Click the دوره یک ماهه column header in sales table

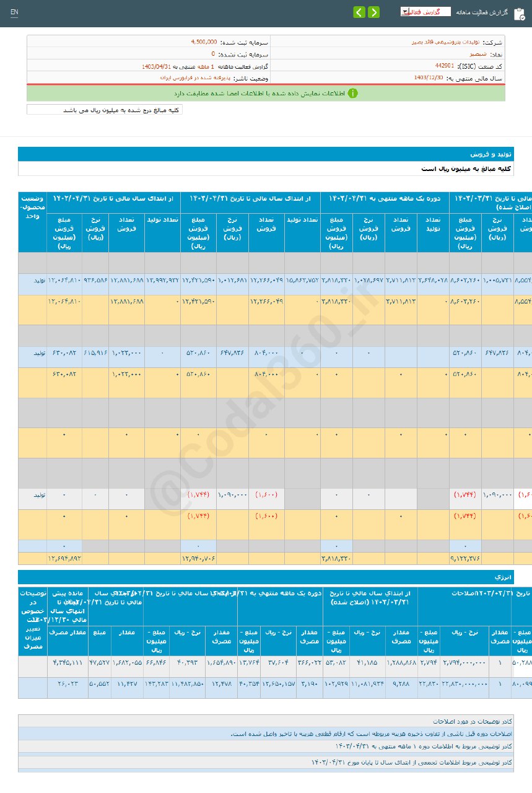pos(385,198)
